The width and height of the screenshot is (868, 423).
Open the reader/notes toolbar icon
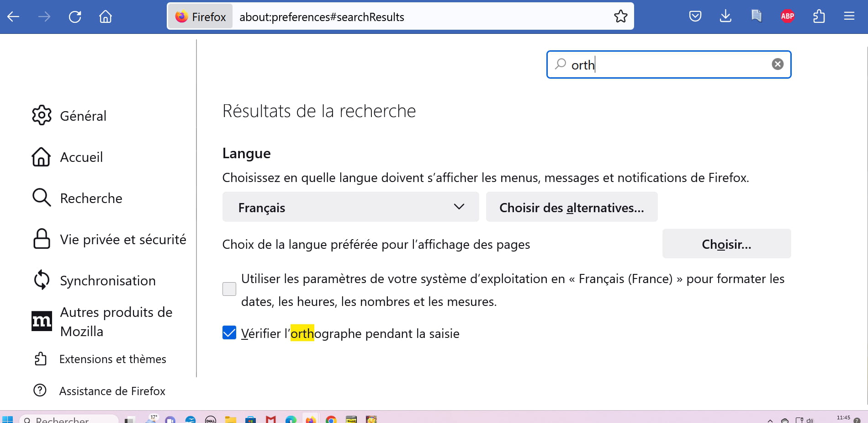click(x=757, y=16)
